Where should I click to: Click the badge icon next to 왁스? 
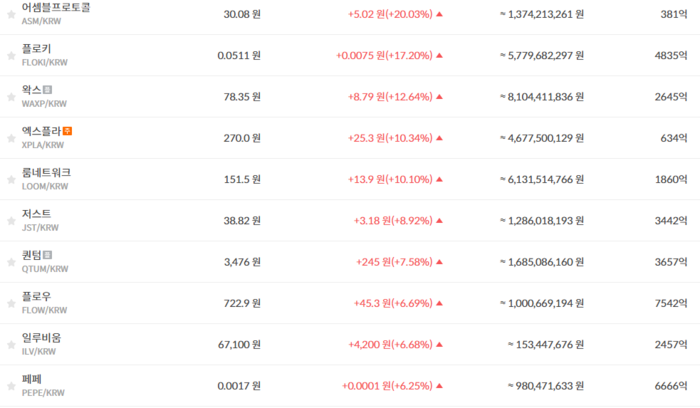47,90
